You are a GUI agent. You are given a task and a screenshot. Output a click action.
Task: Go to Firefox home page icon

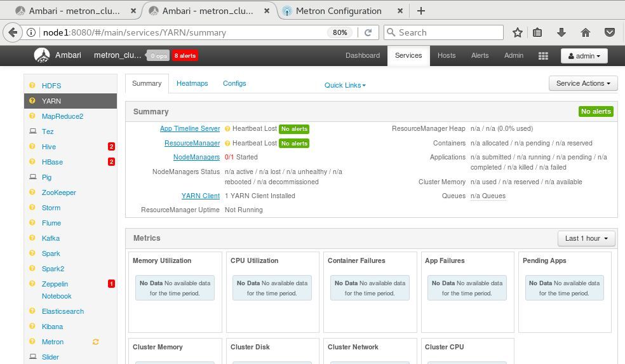[586, 32]
